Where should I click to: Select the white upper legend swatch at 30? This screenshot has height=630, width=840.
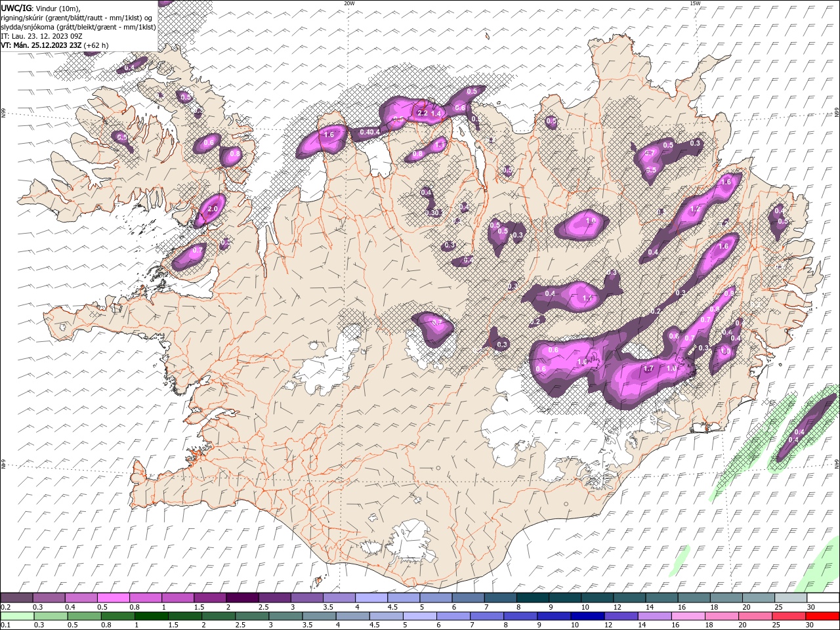click(822, 598)
